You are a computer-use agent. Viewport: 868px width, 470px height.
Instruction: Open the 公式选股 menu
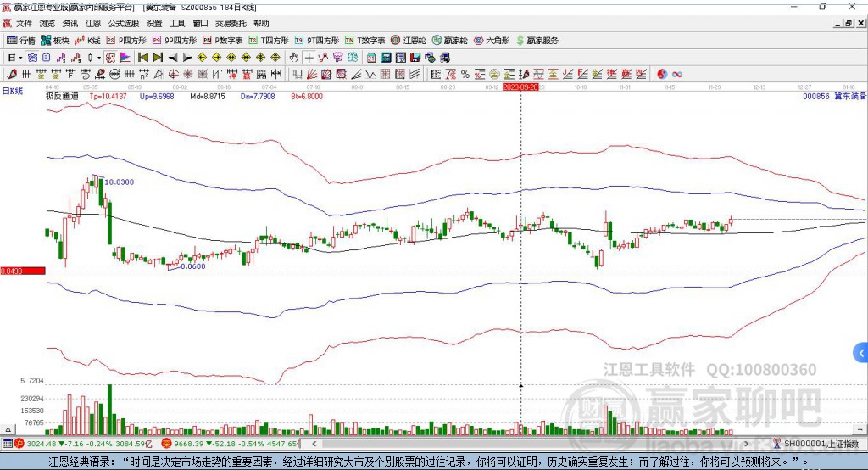tap(124, 23)
